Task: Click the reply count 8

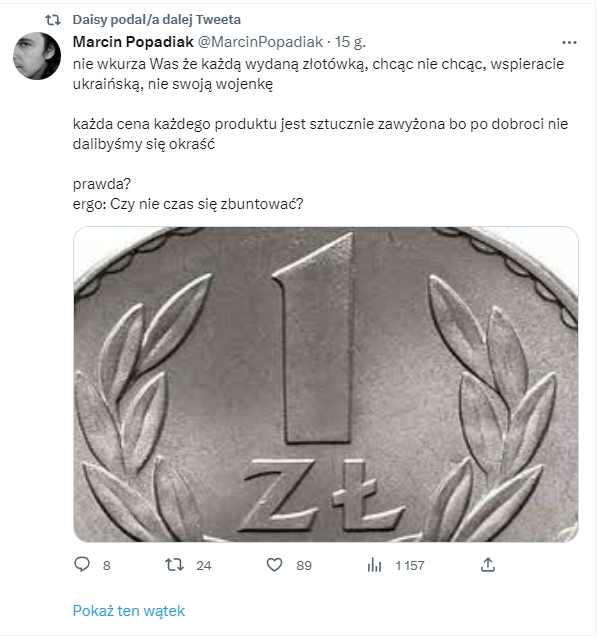Action: (107, 566)
